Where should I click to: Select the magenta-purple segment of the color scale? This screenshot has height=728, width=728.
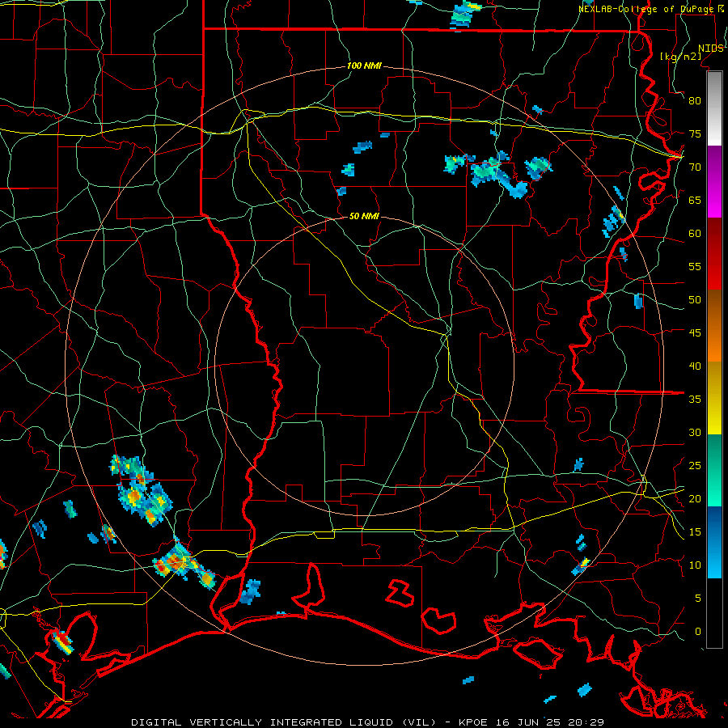click(714, 181)
